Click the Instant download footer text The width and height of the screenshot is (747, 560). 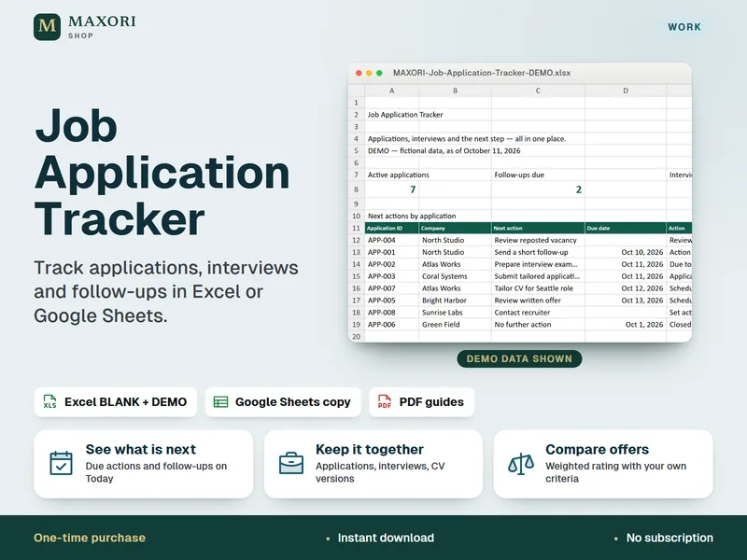click(386, 538)
